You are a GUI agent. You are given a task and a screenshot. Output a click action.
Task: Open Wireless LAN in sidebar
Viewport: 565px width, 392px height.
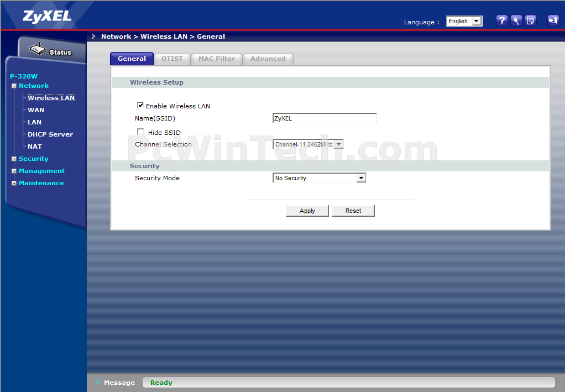(51, 98)
